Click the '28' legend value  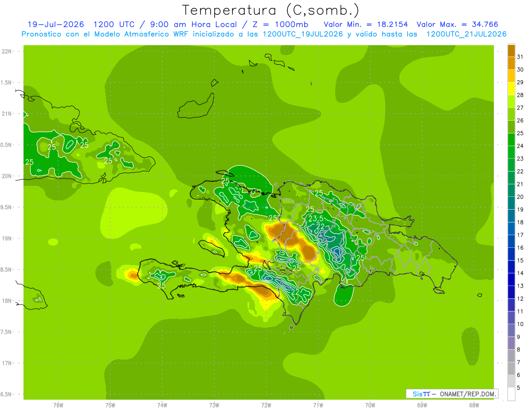[520, 95]
